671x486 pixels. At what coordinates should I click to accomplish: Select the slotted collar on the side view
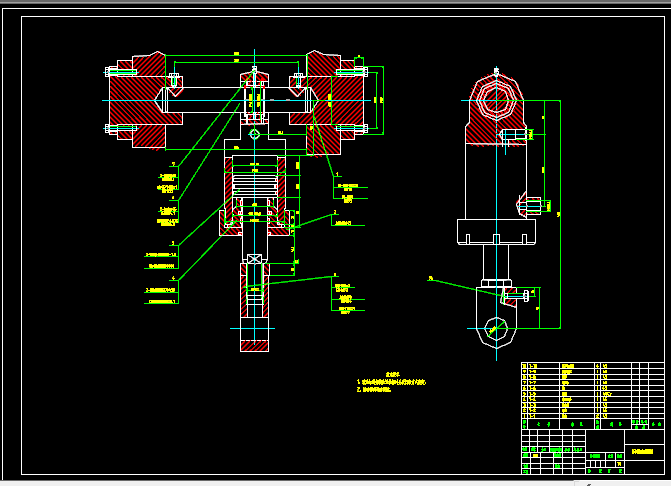pyautogui.click(x=496, y=232)
